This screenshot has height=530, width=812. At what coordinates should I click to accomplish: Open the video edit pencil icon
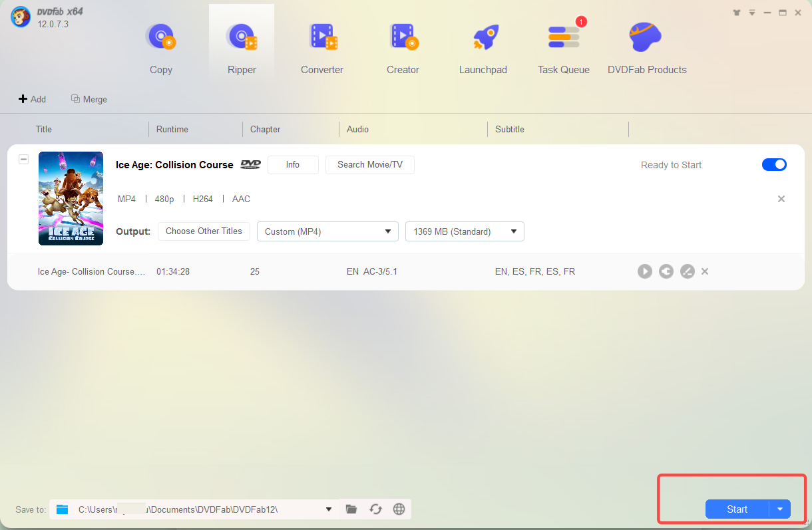pyautogui.click(x=688, y=271)
